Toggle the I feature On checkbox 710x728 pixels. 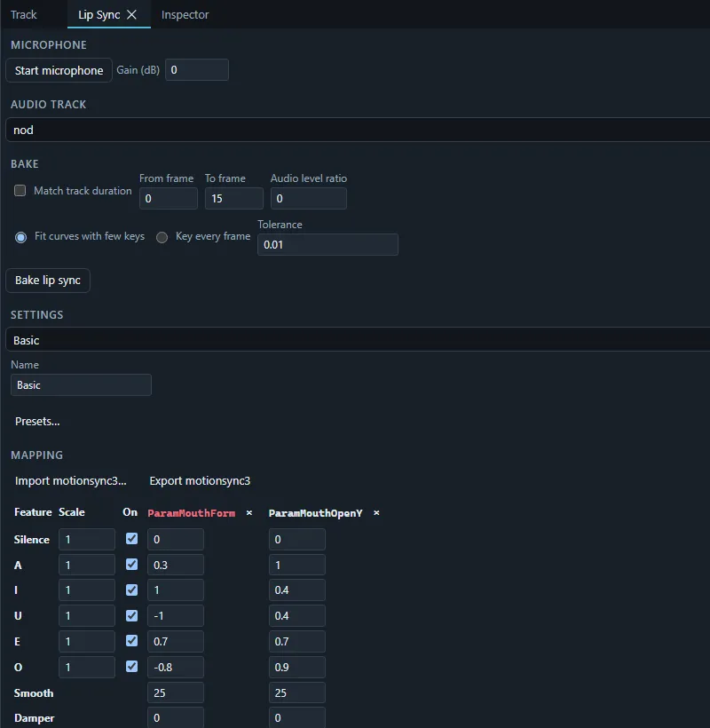click(x=131, y=590)
